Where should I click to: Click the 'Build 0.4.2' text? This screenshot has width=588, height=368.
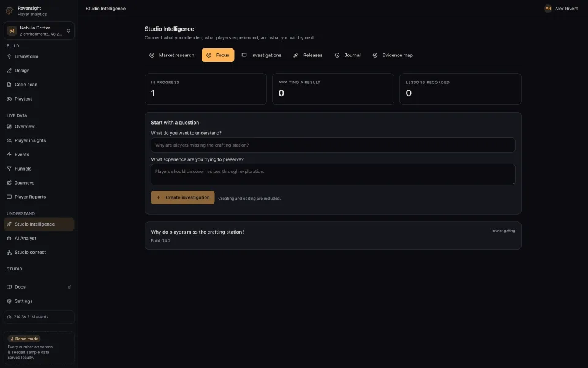[160, 240]
